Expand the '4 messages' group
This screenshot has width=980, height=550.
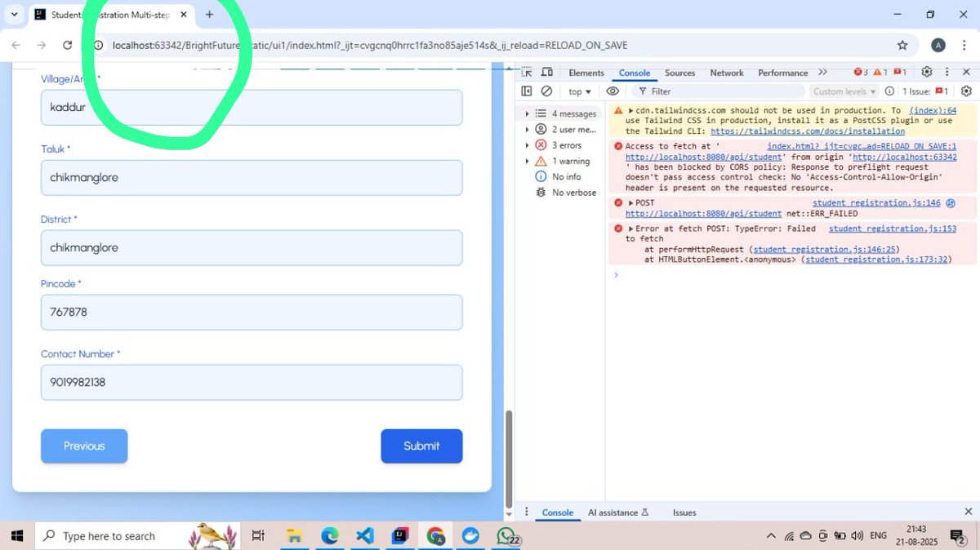(527, 113)
